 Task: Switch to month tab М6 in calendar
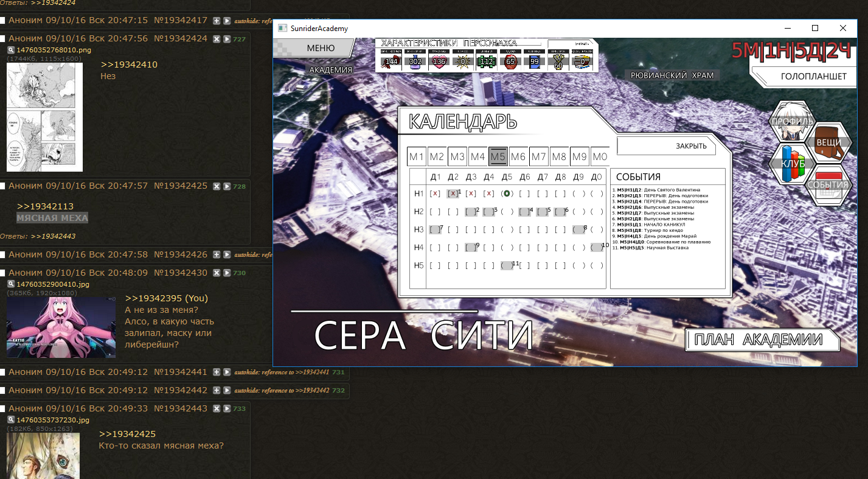click(518, 157)
